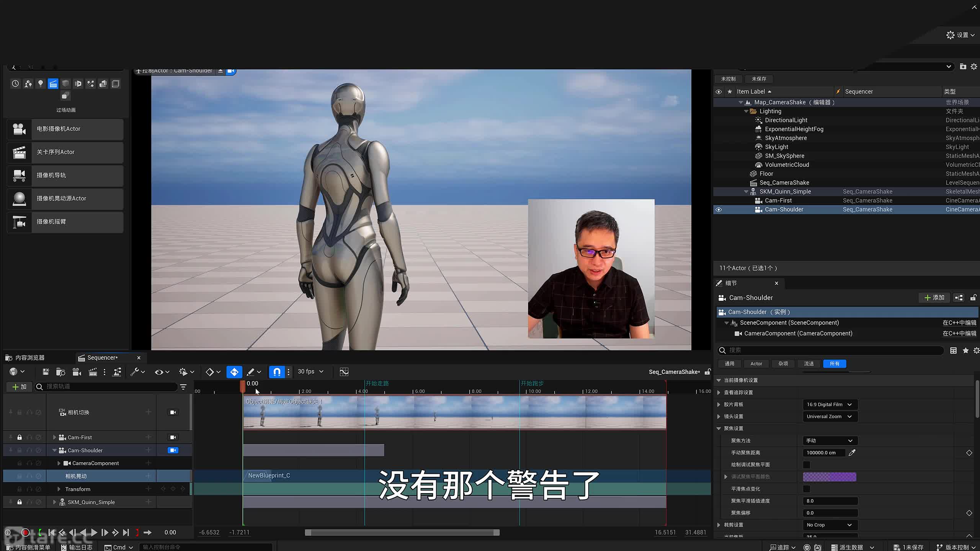Select the Actor filter tab in Details
The width and height of the screenshot is (980, 551).
click(756, 364)
